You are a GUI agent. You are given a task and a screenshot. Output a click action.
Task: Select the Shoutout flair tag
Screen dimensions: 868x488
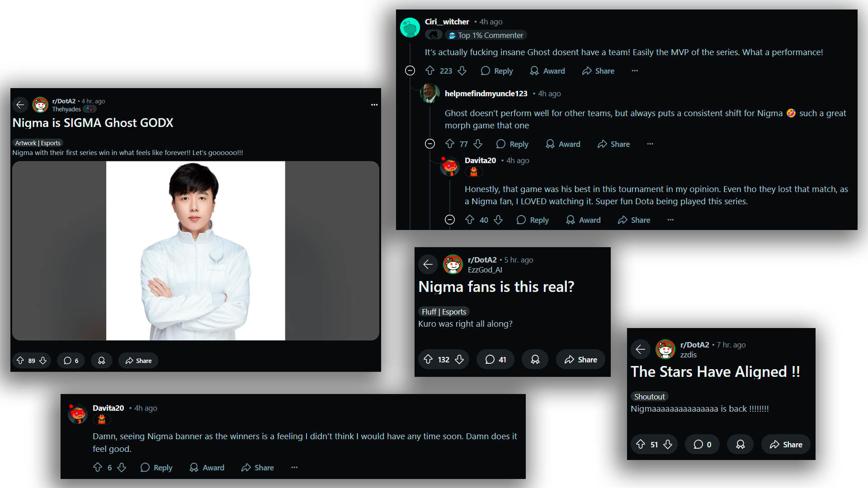tap(649, 397)
